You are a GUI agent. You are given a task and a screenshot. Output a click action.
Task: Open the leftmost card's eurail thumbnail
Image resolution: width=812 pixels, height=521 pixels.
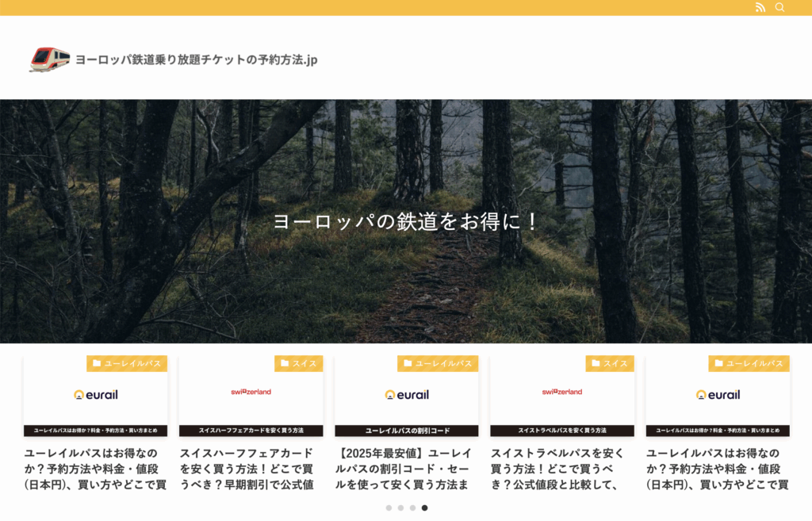[x=95, y=396]
